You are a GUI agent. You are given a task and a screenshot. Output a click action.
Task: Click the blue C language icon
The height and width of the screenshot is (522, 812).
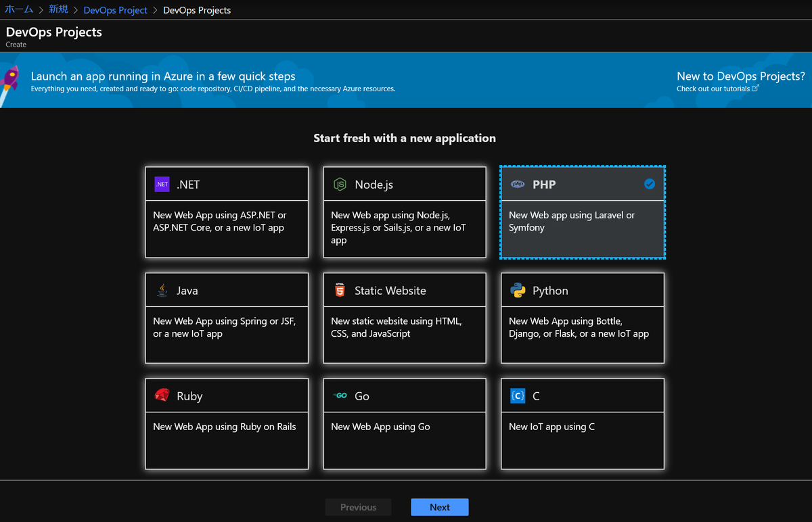coord(518,396)
